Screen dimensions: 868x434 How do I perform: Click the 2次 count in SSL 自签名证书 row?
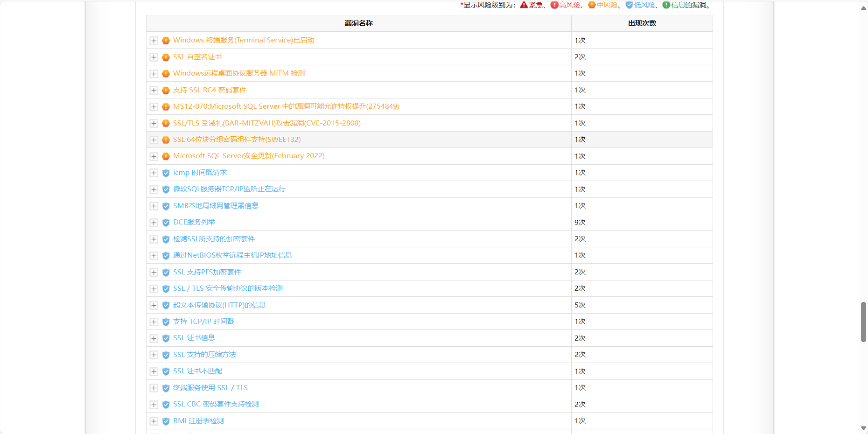click(580, 57)
